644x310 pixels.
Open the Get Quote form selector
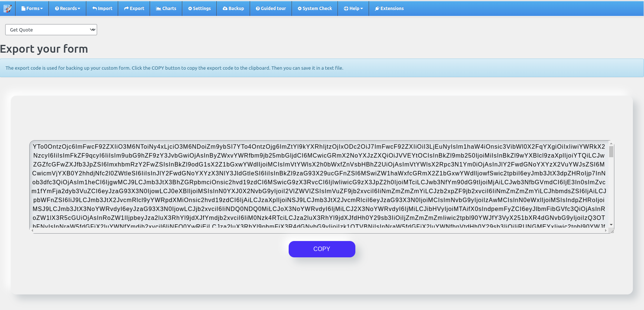click(51, 30)
